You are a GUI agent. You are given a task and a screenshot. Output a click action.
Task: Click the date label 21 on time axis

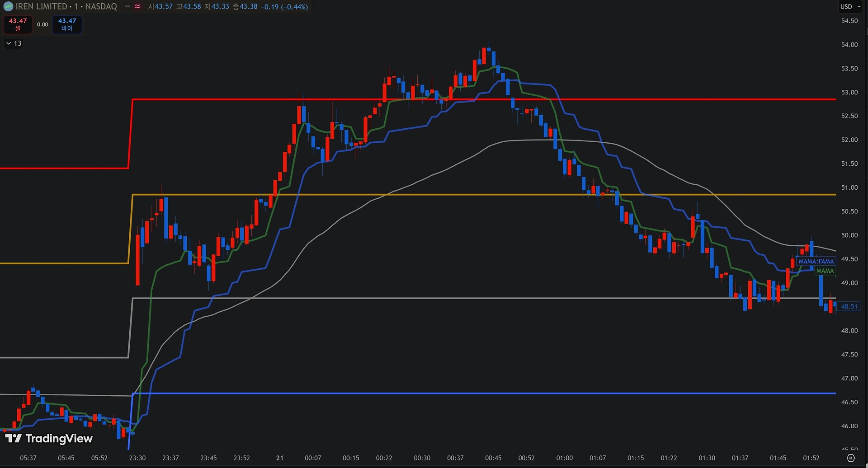(280, 458)
